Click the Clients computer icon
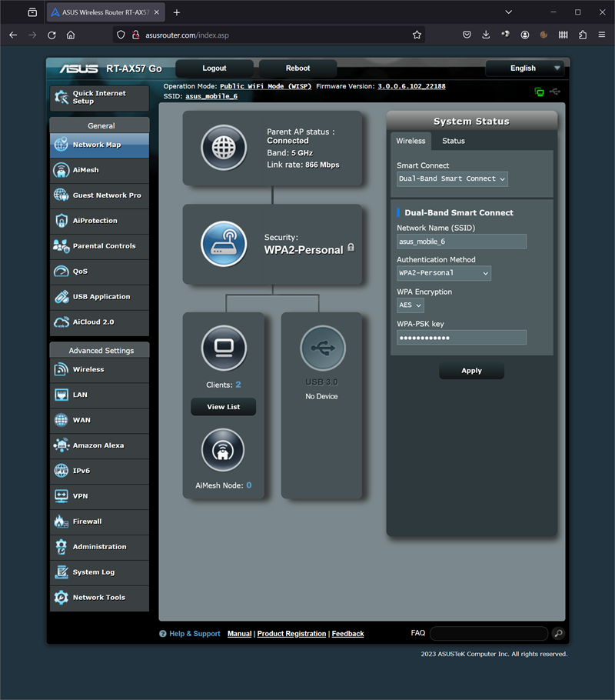The height and width of the screenshot is (700, 615). [224, 348]
